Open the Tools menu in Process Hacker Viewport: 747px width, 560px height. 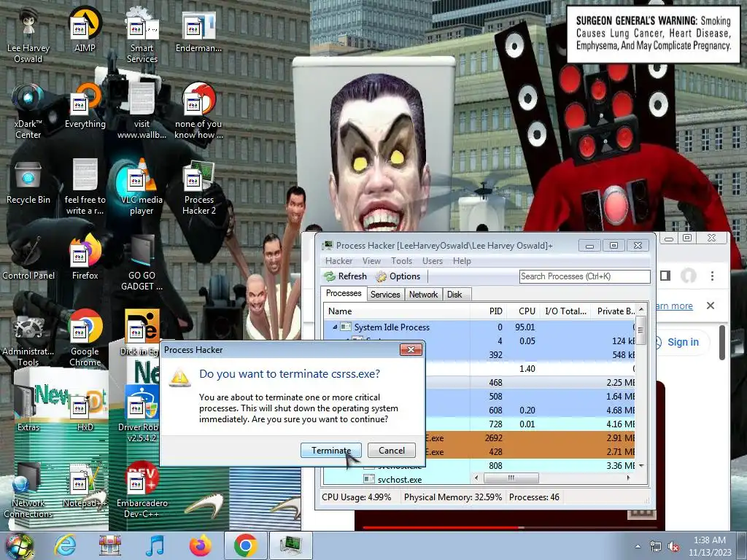point(402,261)
